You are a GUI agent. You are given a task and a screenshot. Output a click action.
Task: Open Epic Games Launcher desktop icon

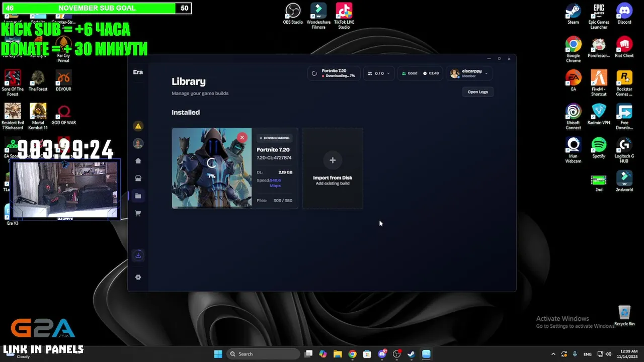pos(599,16)
